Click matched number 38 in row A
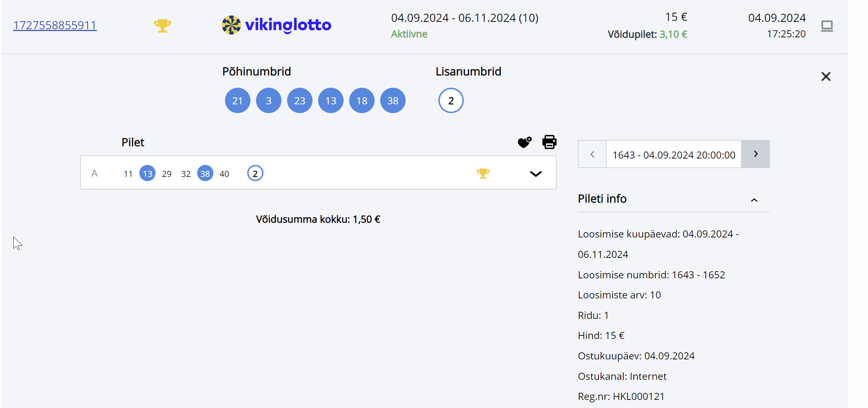The width and height of the screenshot is (868, 408). coord(205,174)
